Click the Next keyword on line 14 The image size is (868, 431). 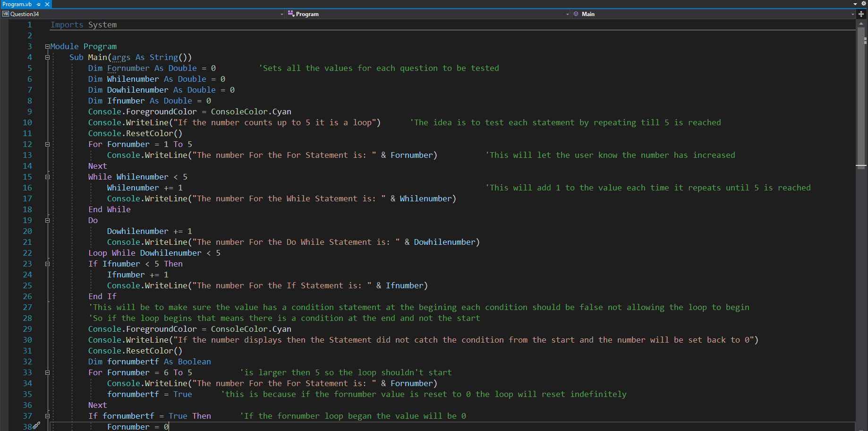(x=98, y=166)
